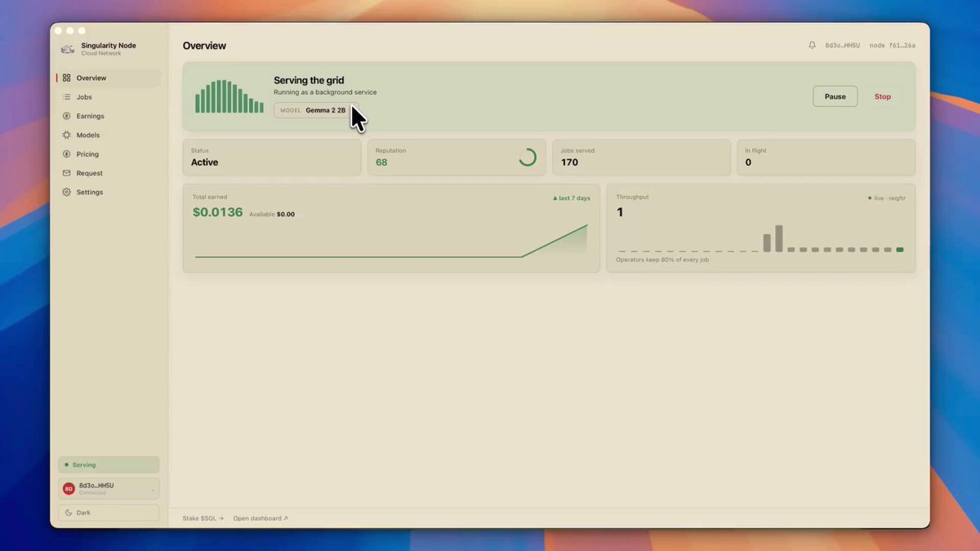This screenshot has height=551, width=980.
Task: Open the Earnings section
Action: pos(108,116)
